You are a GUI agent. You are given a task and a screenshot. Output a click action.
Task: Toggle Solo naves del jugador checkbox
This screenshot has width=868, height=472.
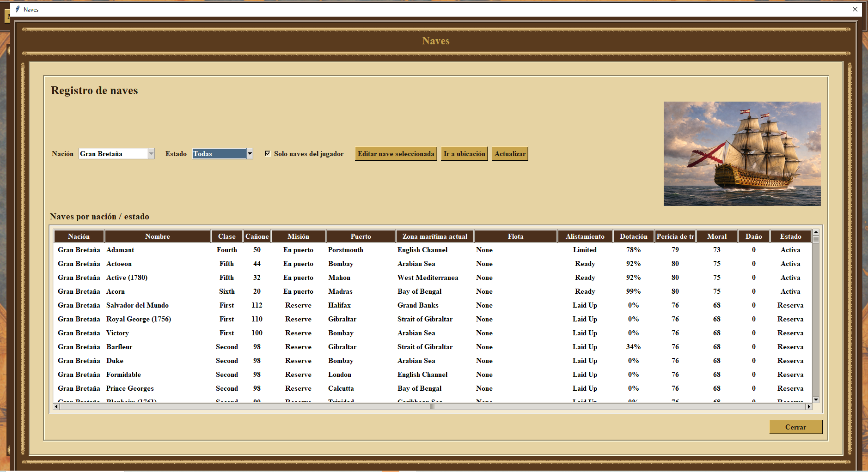[268, 153]
